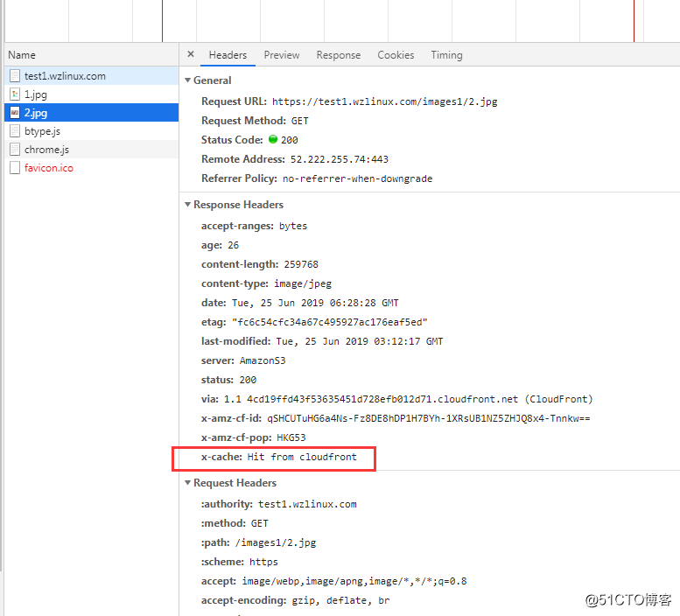This screenshot has width=680, height=616.
Task: Switch to the Headers tab
Action: click(228, 55)
